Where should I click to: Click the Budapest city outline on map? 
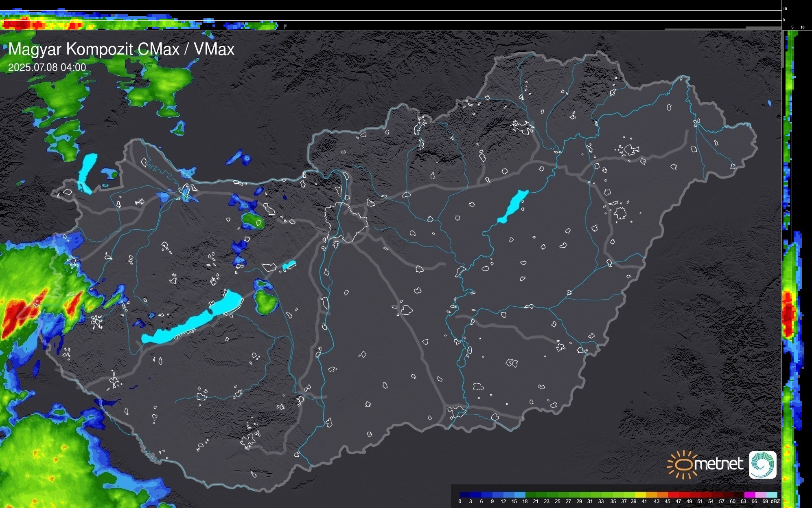(x=346, y=222)
